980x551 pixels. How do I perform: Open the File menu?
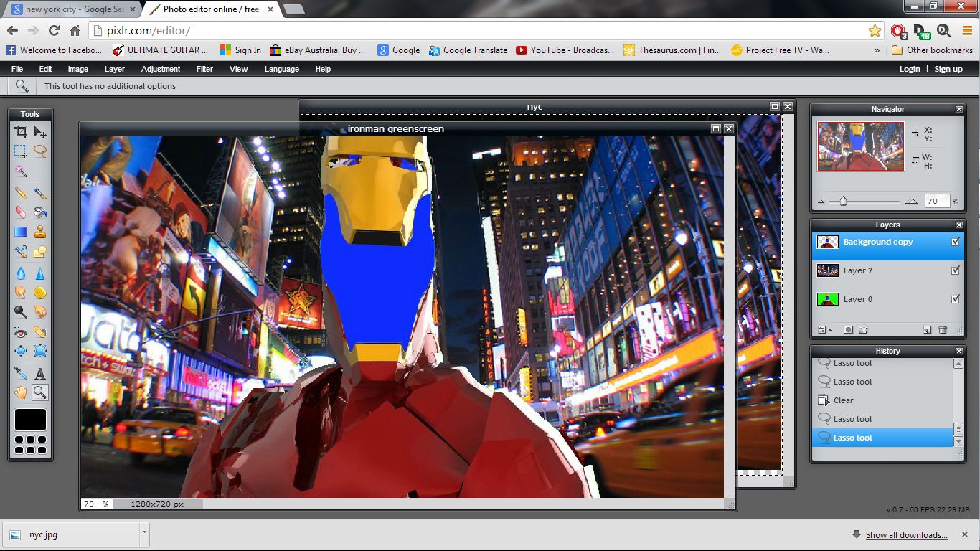(17, 69)
